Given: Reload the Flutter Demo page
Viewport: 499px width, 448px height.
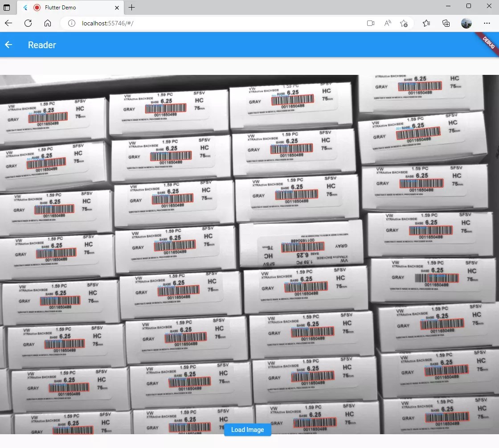Looking at the screenshot, I should click(28, 23).
